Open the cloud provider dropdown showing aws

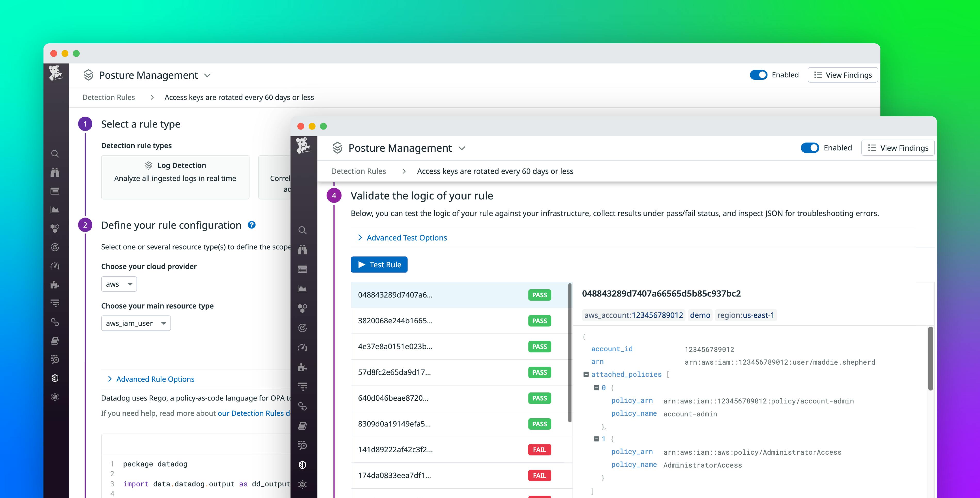(x=119, y=284)
